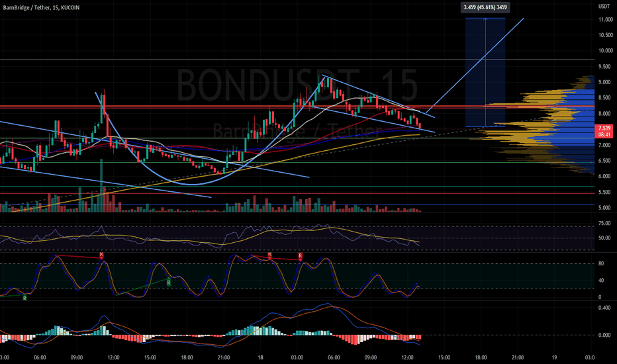Screen dimensions: 617x364
Task: Click the 0.400 MACD scale label
Action: point(605,308)
